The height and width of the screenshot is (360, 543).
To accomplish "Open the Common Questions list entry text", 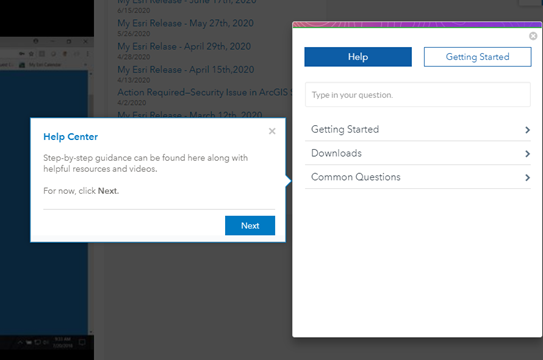I will 356,177.
